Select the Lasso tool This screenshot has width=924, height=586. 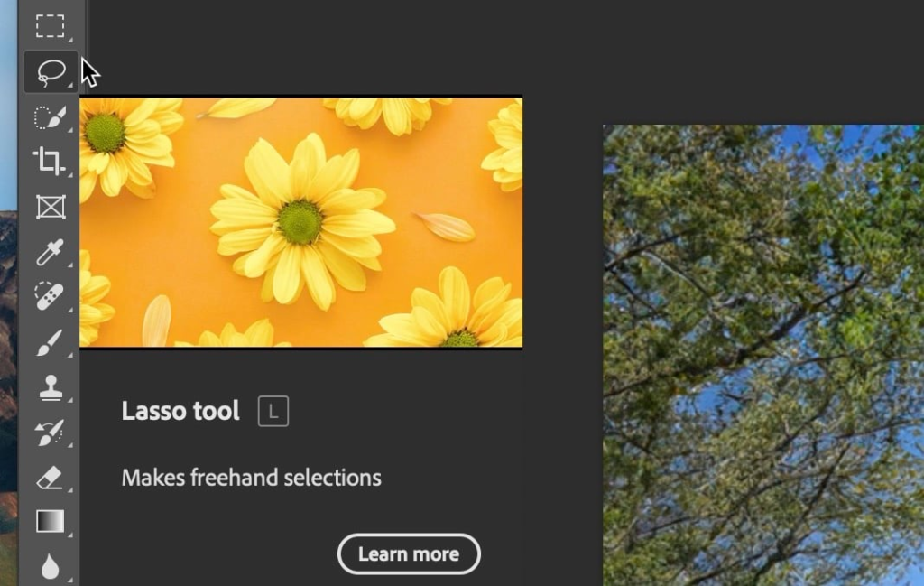click(x=50, y=71)
